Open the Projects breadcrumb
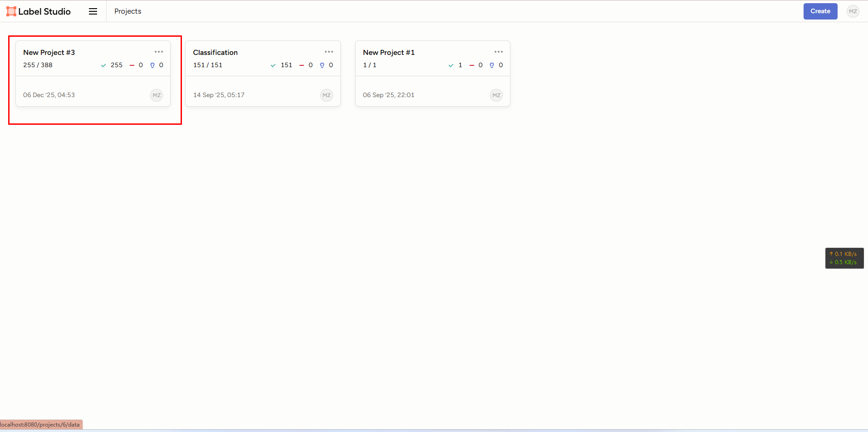868x432 pixels. [x=128, y=11]
